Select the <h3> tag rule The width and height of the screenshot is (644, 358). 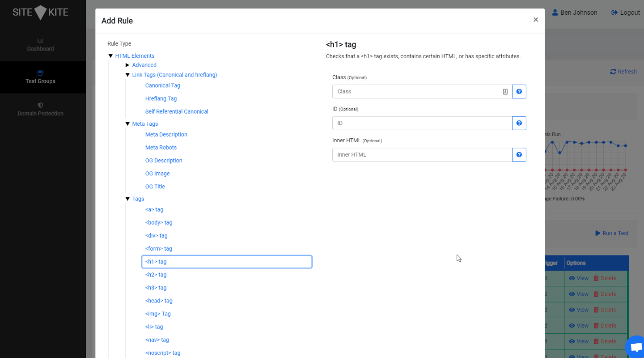156,288
